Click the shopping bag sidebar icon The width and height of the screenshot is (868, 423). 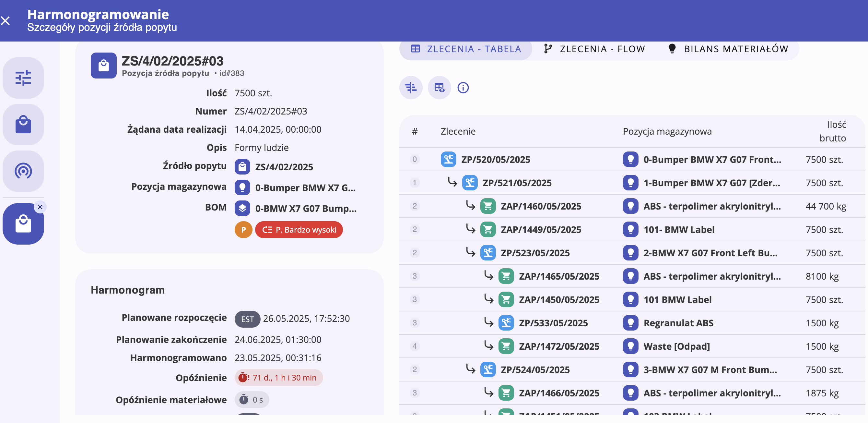pos(23,125)
